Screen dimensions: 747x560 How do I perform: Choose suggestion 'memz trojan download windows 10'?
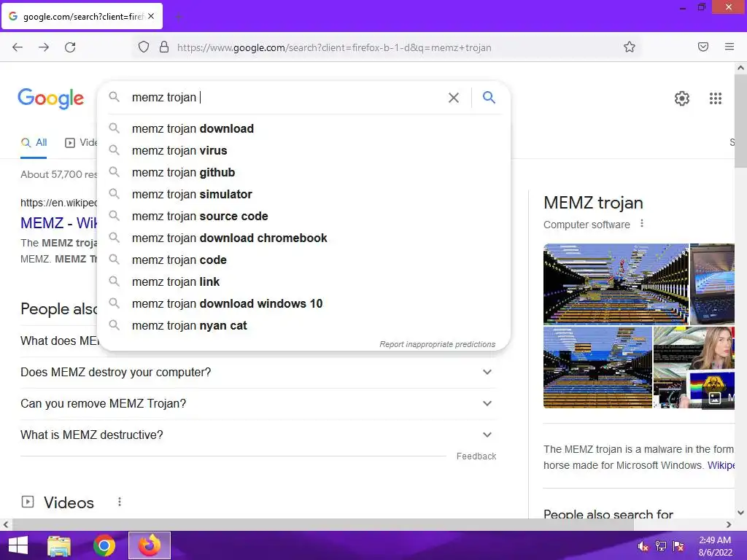304,304
